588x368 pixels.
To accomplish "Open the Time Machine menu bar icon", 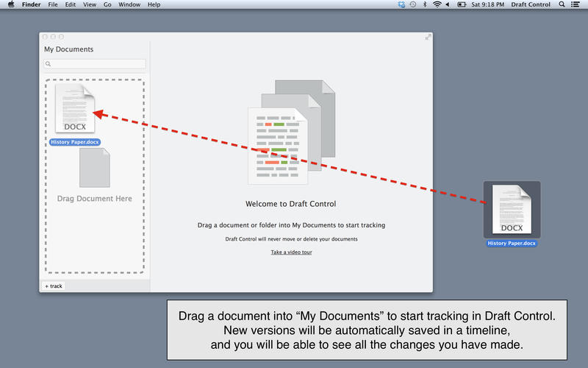I will (x=412, y=4).
